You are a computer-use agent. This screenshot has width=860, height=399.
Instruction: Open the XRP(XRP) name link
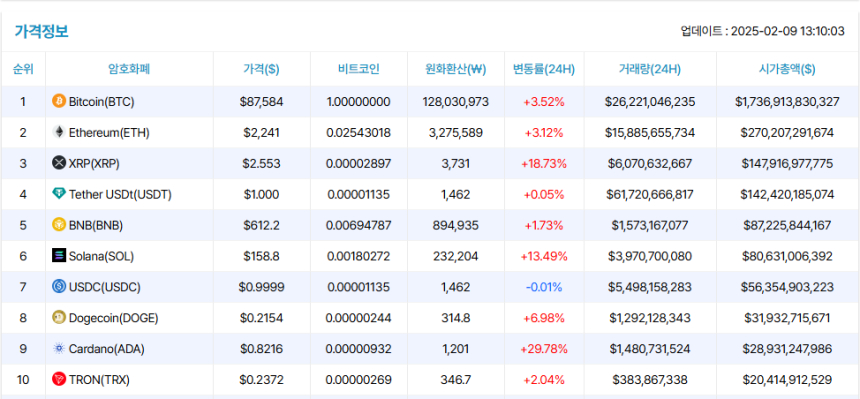point(94,164)
